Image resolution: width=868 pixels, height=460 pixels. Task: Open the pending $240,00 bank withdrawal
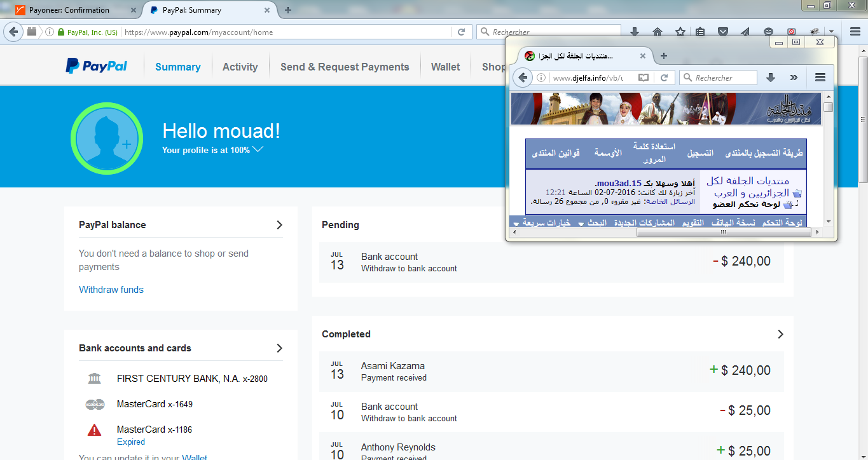click(551, 262)
